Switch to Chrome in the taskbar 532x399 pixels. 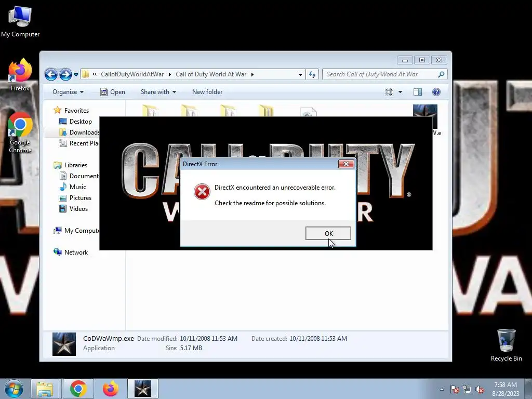pyautogui.click(x=78, y=389)
